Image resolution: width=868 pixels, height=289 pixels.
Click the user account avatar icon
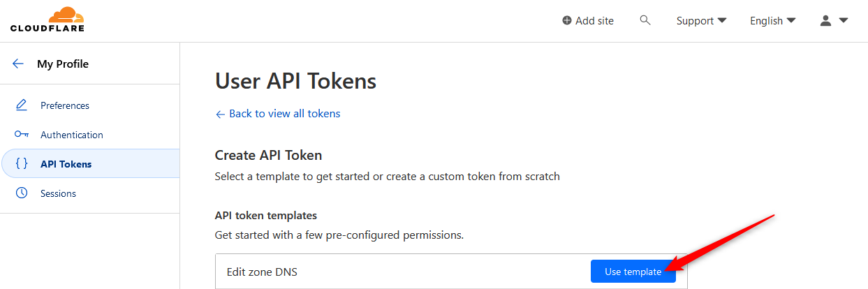coord(825,21)
